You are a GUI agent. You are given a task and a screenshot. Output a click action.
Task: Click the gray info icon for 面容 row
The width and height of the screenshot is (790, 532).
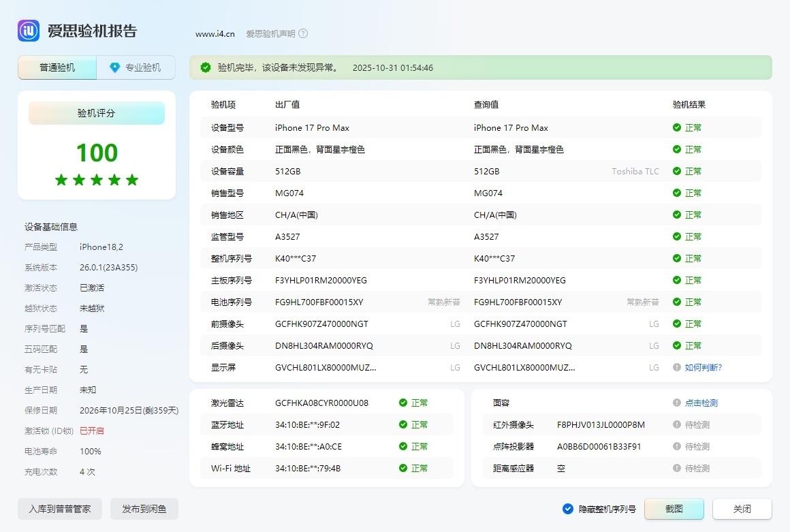click(676, 403)
